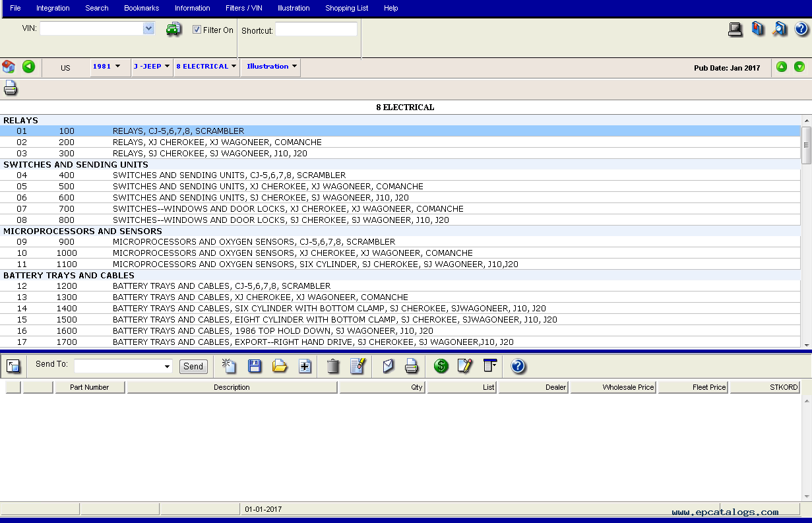The height and width of the screenshot is (523, 812).
Task: Open the Filters / VIN menu
Action: [x=244, y=8]
